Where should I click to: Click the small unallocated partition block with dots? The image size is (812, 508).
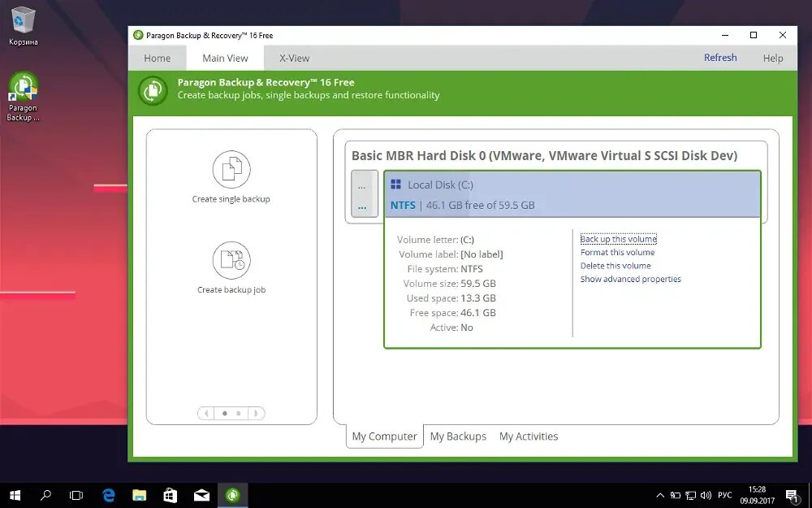point(365,193)
